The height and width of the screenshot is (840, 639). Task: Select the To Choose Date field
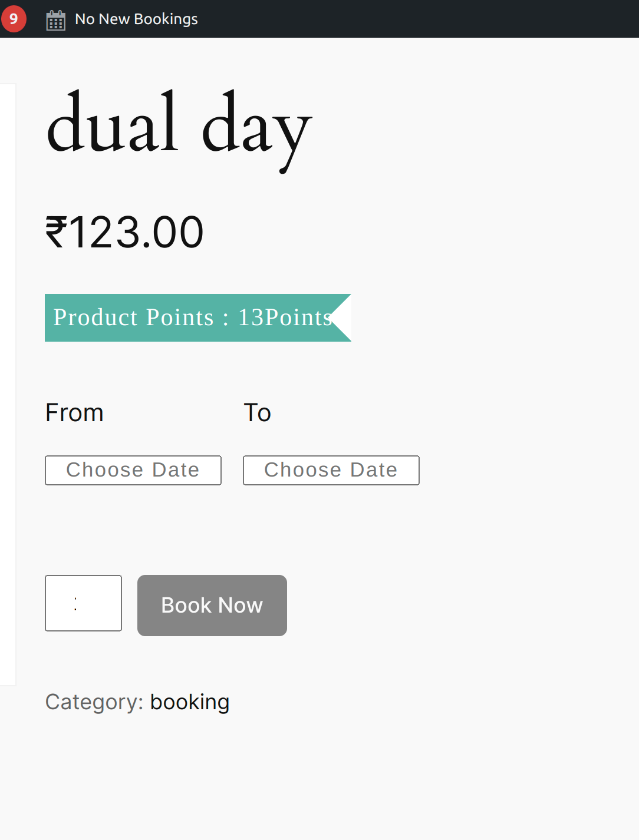(331, 470)
